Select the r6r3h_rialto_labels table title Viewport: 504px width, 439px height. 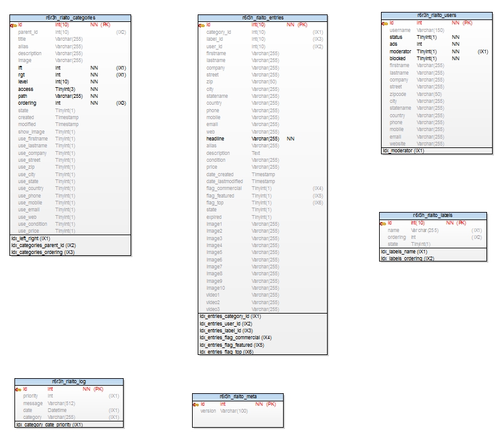[x=432, y=215]
